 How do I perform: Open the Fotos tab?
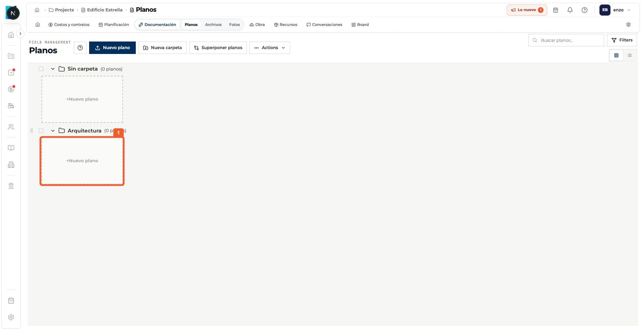234,25
